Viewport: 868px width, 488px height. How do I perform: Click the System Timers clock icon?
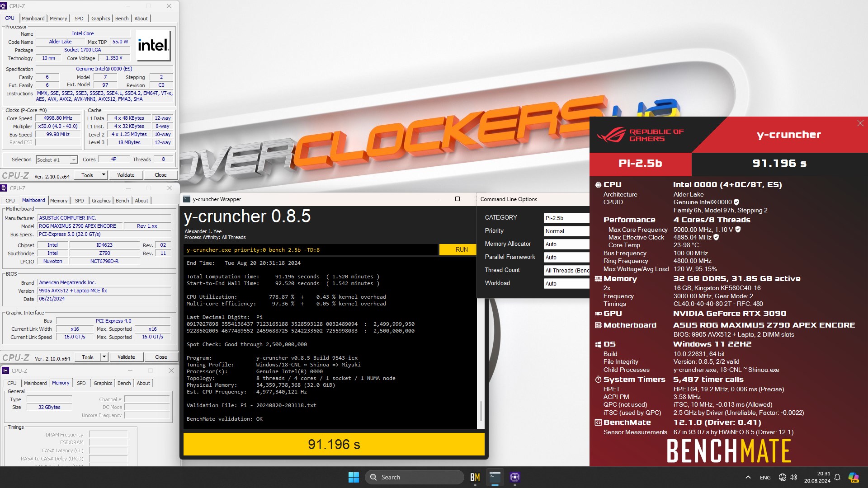(x=598, y=380)
